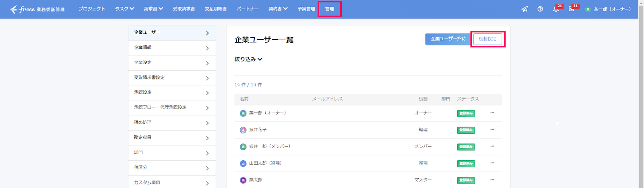
Task: Open the 勘定科目 sidebar item
Action: 172,138
